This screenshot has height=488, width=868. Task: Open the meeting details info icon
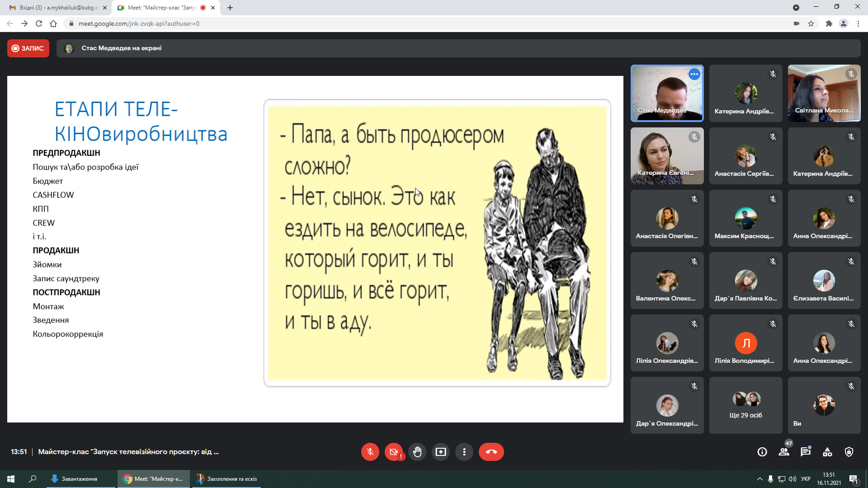[762, 452]
